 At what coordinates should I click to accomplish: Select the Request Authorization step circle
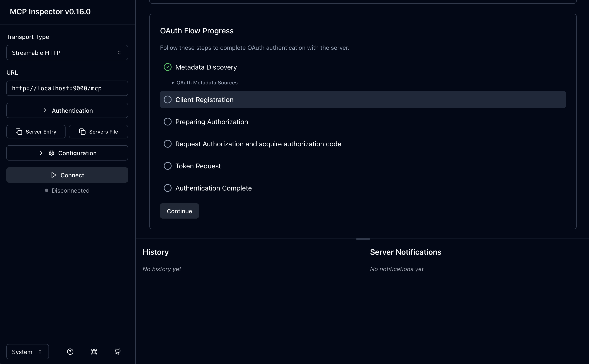[x=168, y=144]
